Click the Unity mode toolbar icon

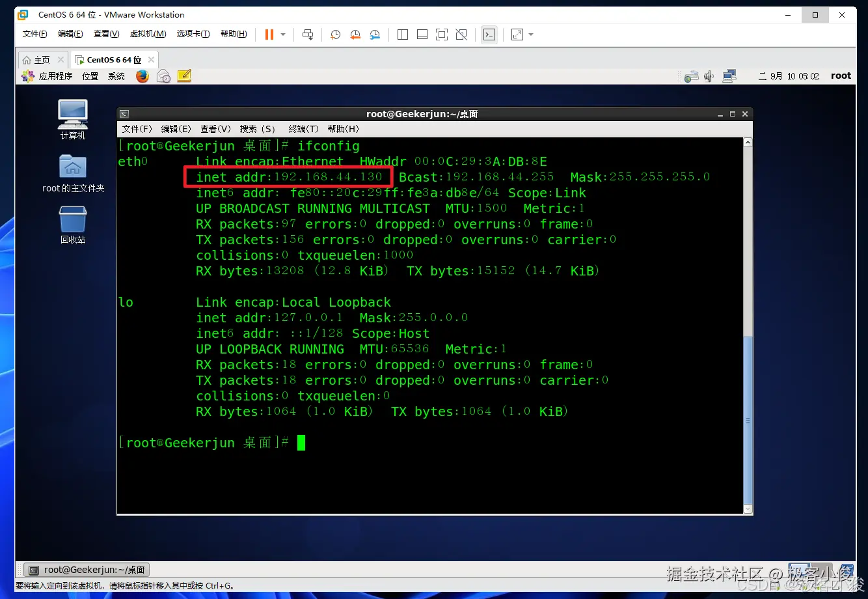pos(461,35)
